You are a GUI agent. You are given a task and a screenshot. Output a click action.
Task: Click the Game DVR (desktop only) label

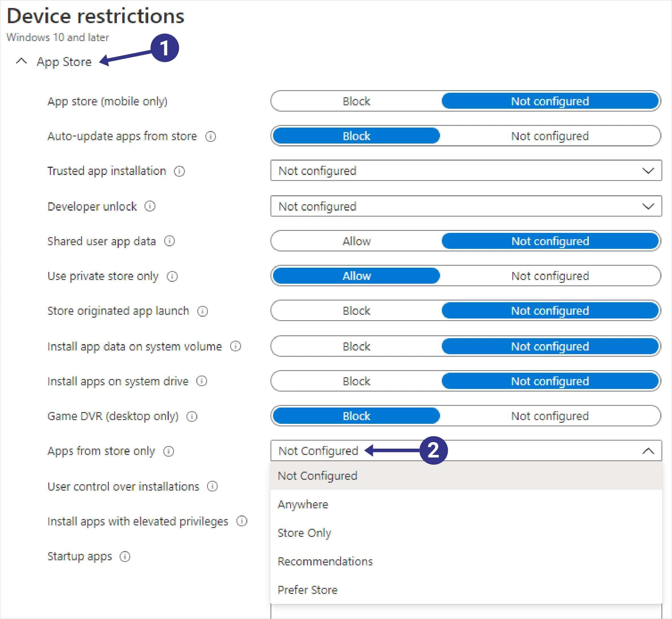pyautogui.click(x=113, y=416)
